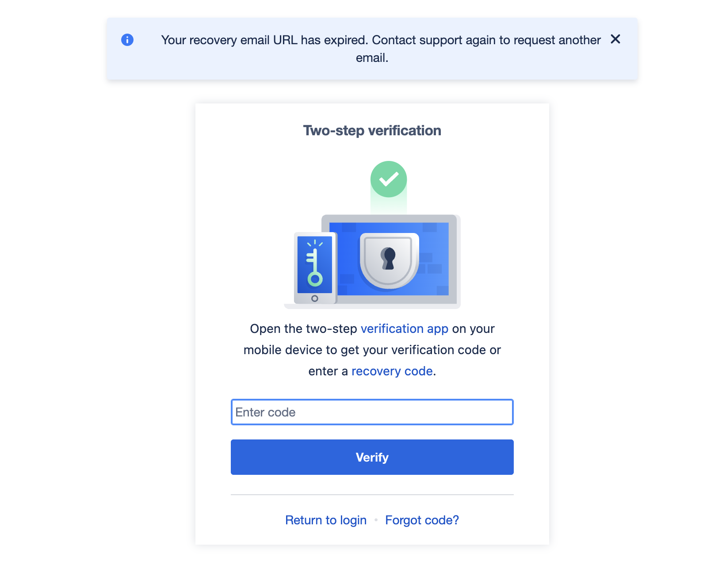This screenshot has width=726, height=588.
Task: Click the mobile phone illustration
Action: [x=315, y=267]
